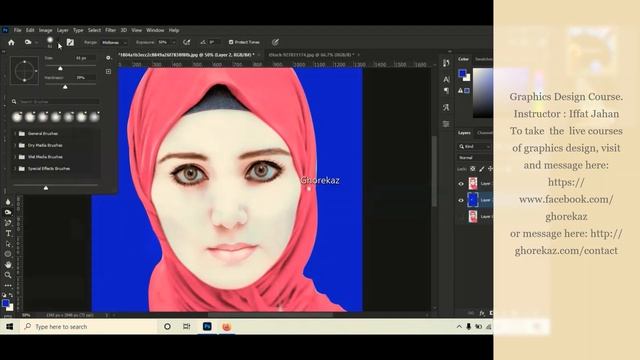Open the Normal blend mode dropdown
This screenshot has width=640, height=360.
click(475, 158)
